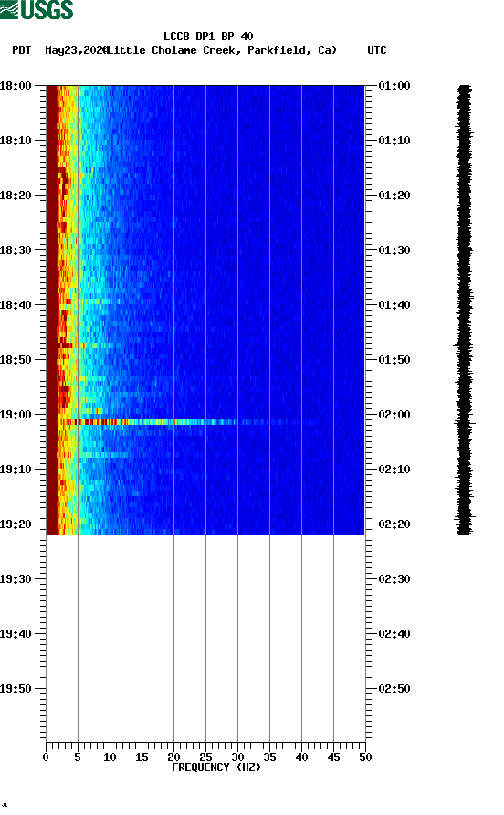Screen dimensions: 504x815
Task: Click the '02:40' UTC time label
Action: 394,634
